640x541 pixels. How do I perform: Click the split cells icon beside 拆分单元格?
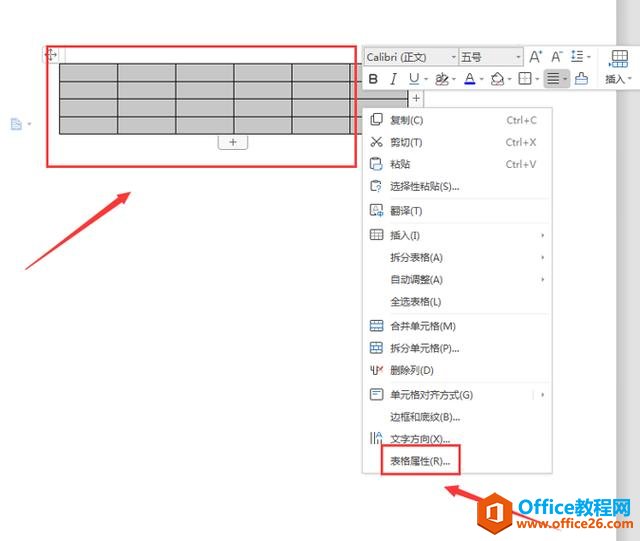pos(376,347)
